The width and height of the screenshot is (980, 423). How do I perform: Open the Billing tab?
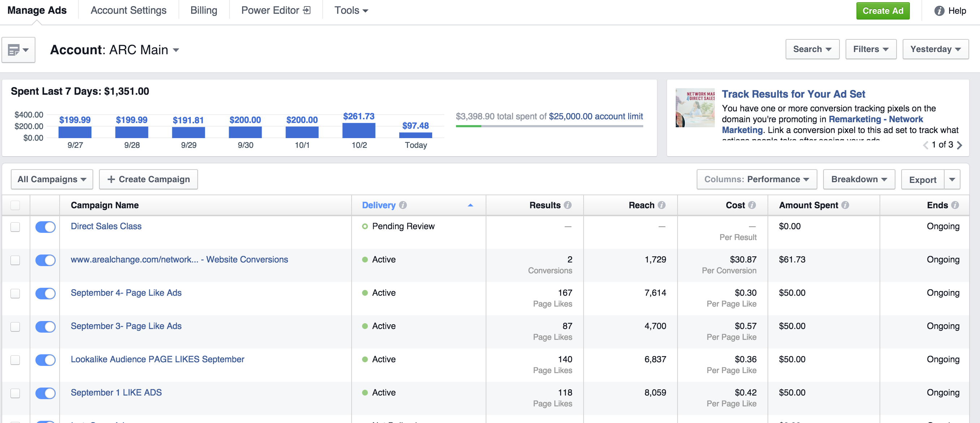[203, 10]
